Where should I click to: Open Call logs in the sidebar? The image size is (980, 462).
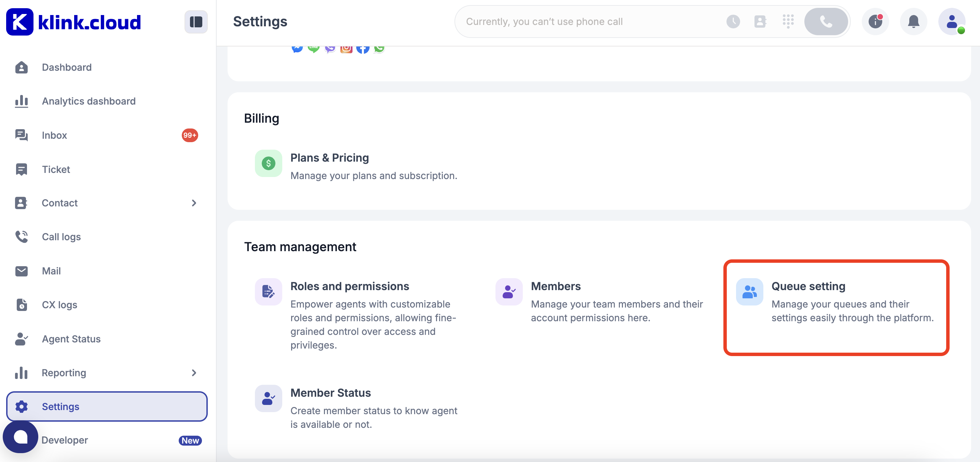point(61,237)
